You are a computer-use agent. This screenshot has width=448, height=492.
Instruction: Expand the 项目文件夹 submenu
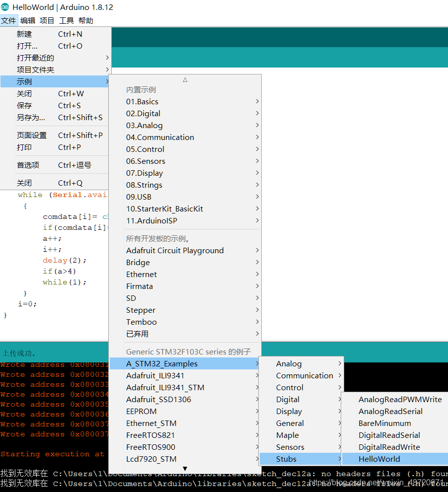55,70
